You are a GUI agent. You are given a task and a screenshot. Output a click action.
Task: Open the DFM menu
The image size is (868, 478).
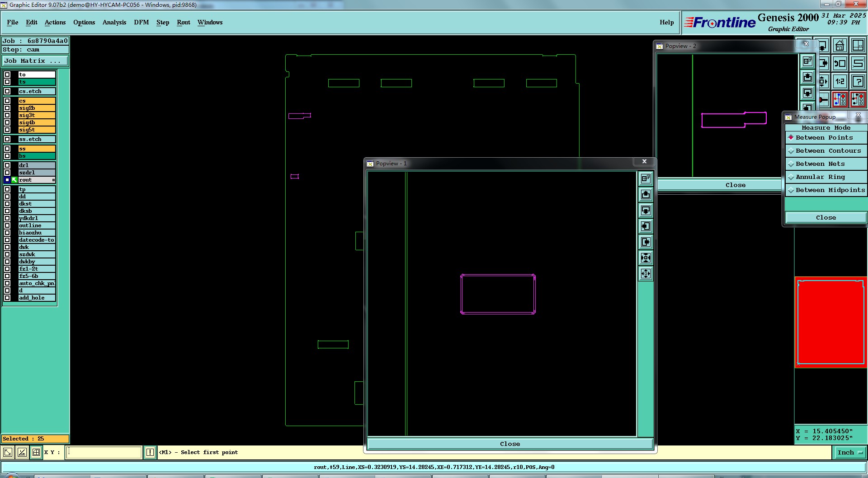pos(142,22)
